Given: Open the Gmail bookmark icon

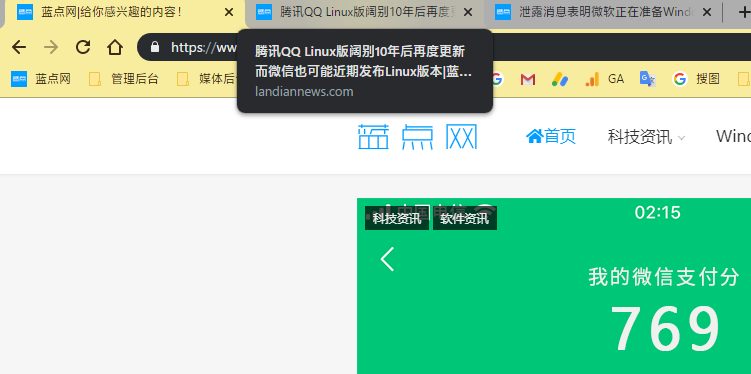Looking at the screenshot, I should (527, 79).
